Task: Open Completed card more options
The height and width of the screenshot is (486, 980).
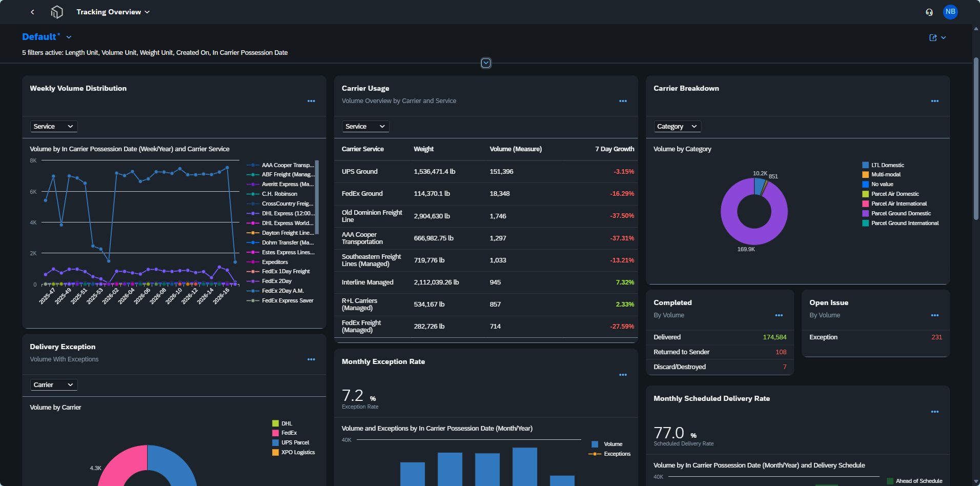Action: coord(779,315)
